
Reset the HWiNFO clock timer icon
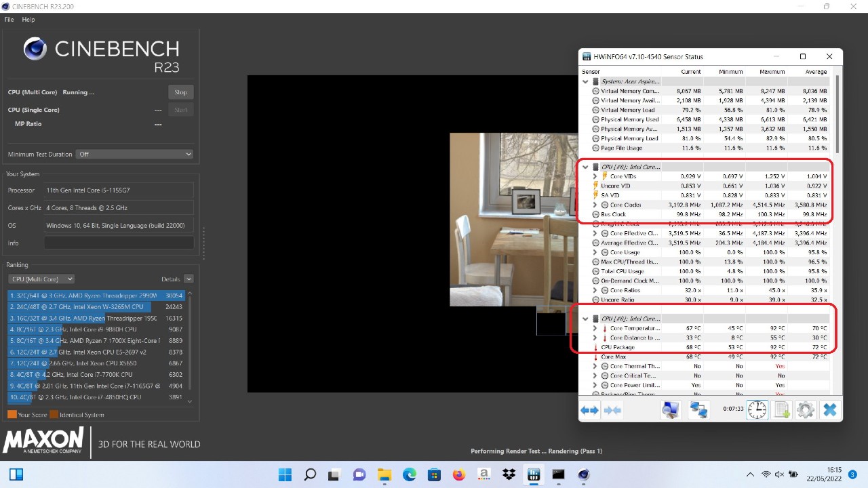pyautogui.click(x=757, y=409)
